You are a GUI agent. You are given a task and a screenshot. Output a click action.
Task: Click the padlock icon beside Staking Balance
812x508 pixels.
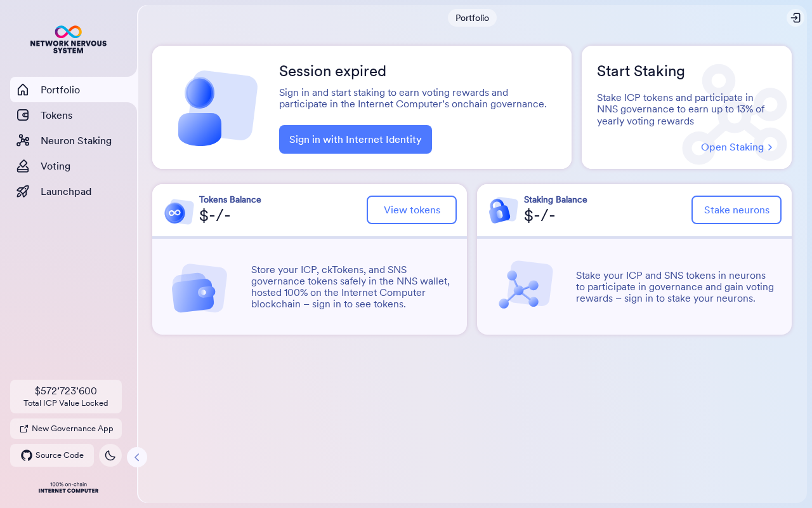pos(502,210)
